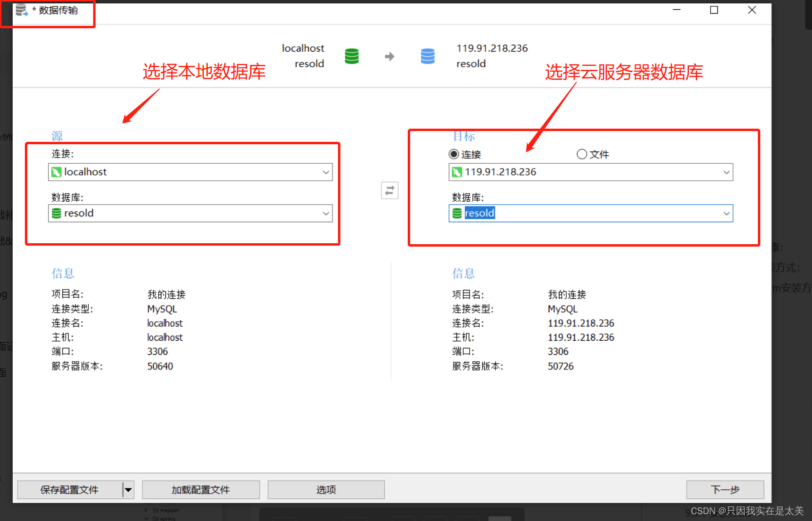
Task: Click the blue target database icon in header
Action: click(x=428, y=56)
